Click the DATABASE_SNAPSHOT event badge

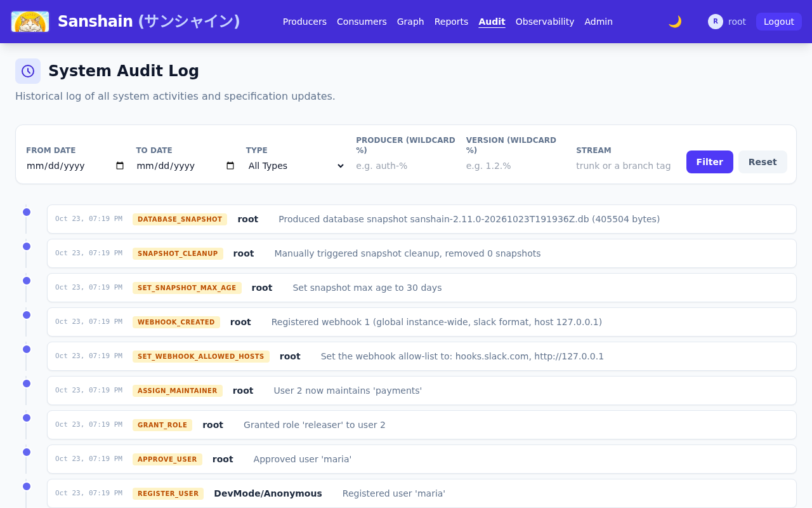pos(181,219)
